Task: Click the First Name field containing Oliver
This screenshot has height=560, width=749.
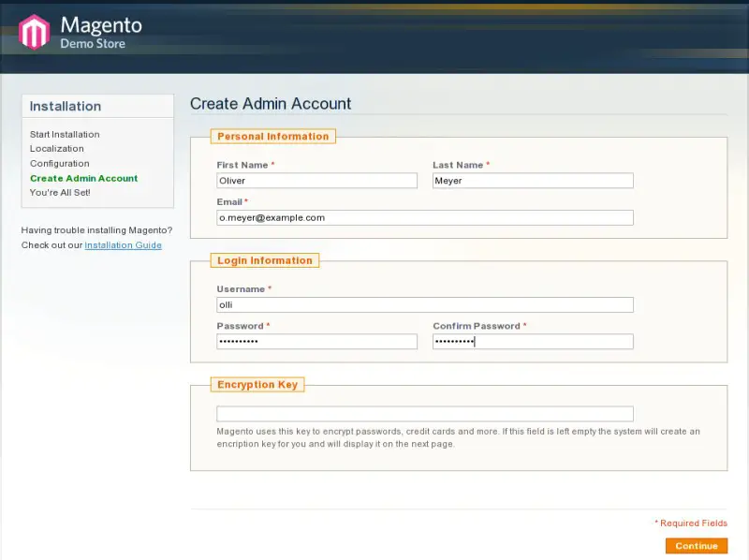Action: [x=316, y=181]
